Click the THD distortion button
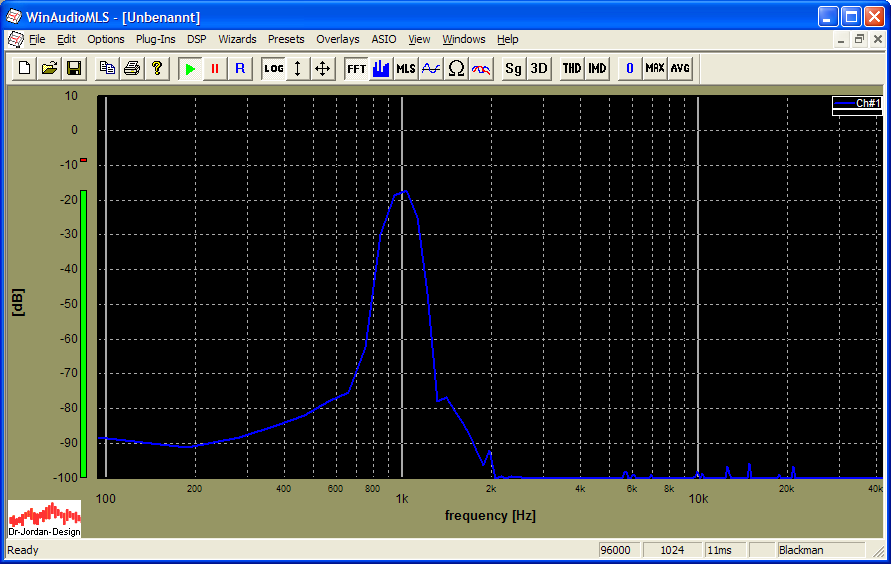The width and height of the screenshot is (891, 564). pyautogui.click(x=571, y=68)
